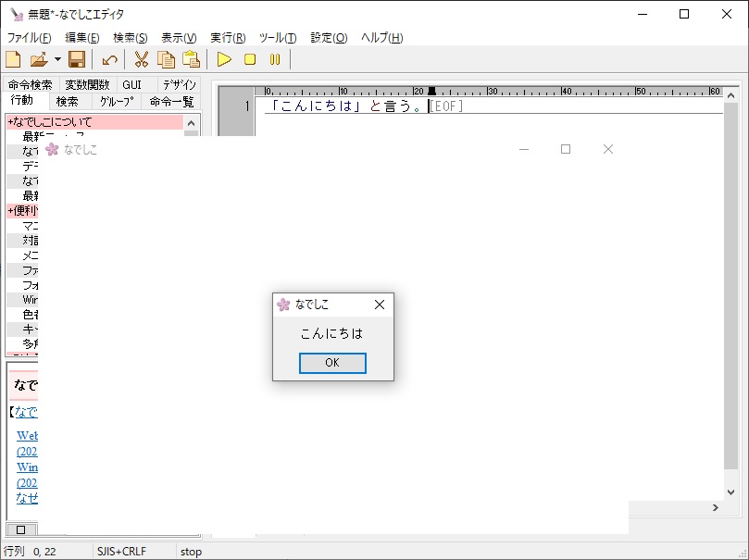The image size is (749, 560).
Task: Collapse the +なでしこについて tree group
Action: click(x=51, y=122)
